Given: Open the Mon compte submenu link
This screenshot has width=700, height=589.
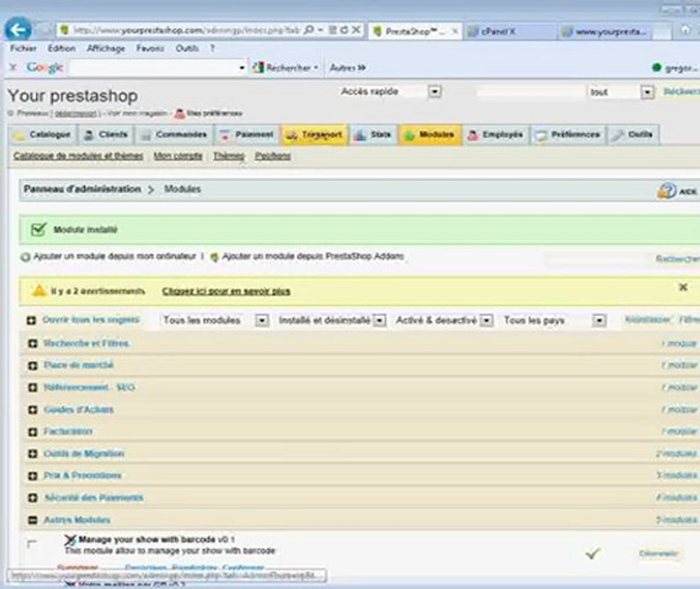Looking at the screenshot, I should pos(178,155).
